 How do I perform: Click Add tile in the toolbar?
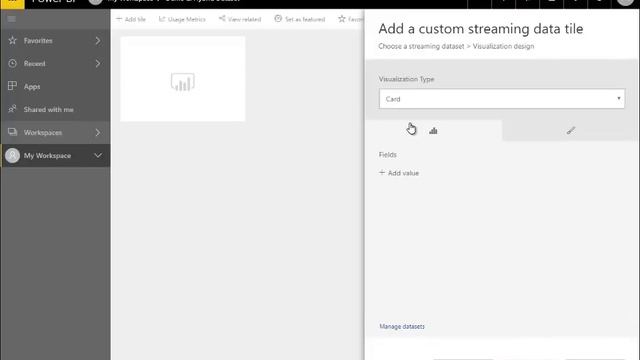pyautogui.click(x=131, y=19)
